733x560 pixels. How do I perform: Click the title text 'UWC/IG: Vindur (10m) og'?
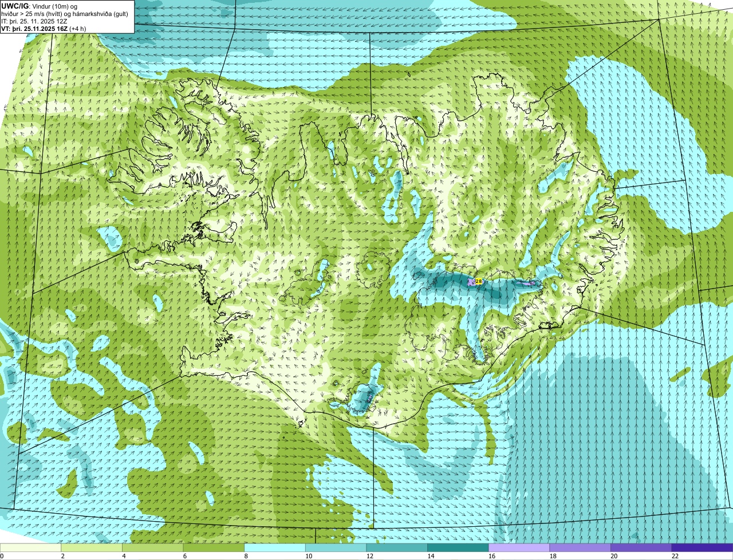coord(40,6)
